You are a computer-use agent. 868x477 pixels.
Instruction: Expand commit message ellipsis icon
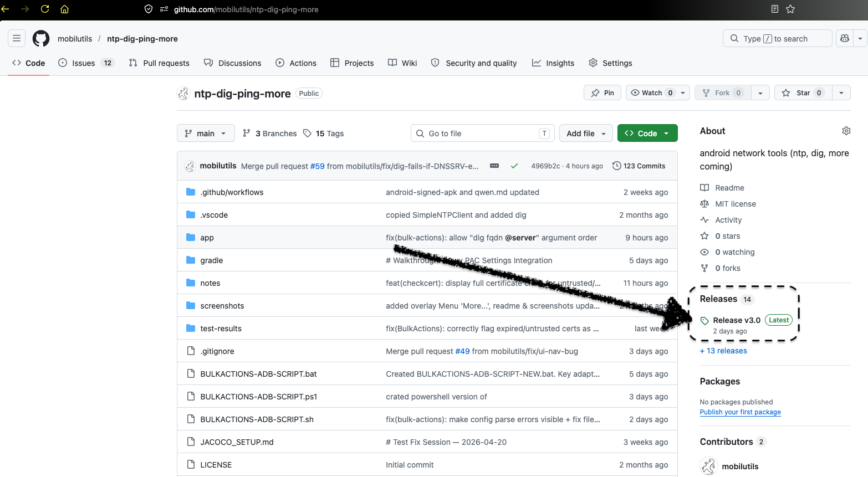494,166
